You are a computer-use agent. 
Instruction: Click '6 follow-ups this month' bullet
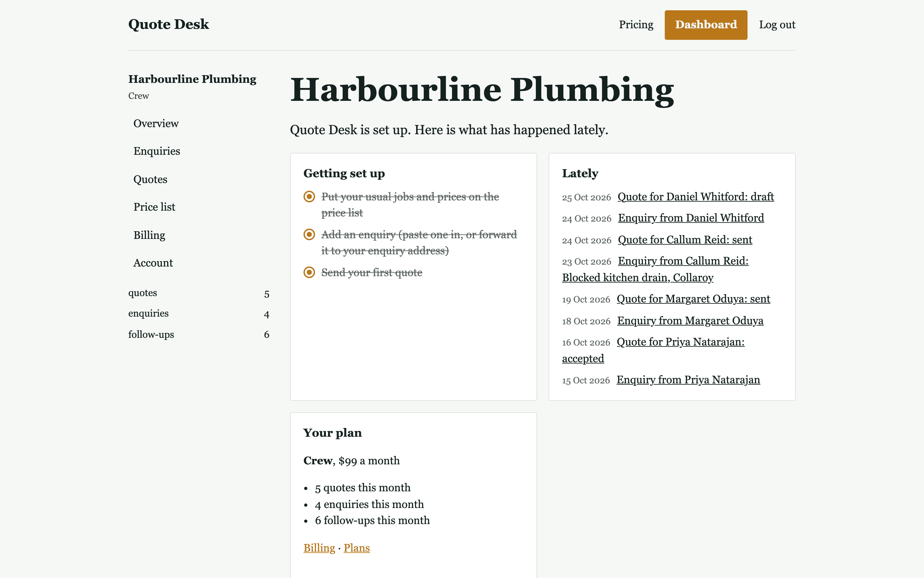pyautogui.click(x=372, y=521)
